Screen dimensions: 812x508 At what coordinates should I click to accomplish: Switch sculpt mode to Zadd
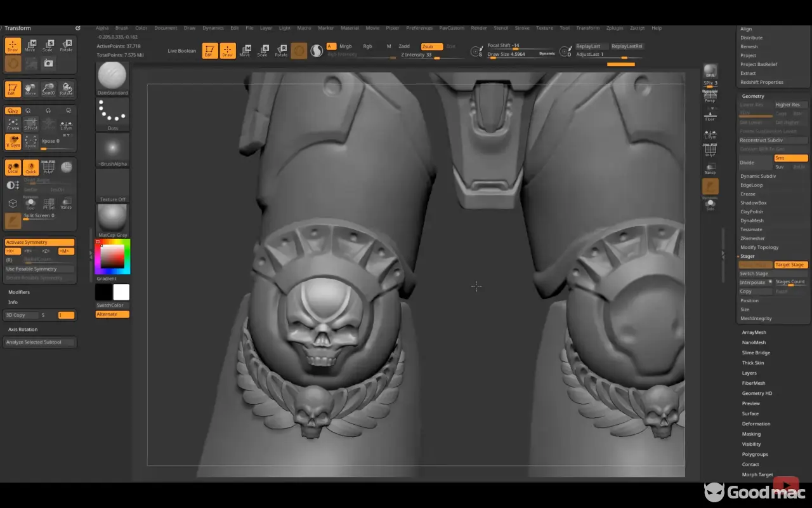pos(404,46)
